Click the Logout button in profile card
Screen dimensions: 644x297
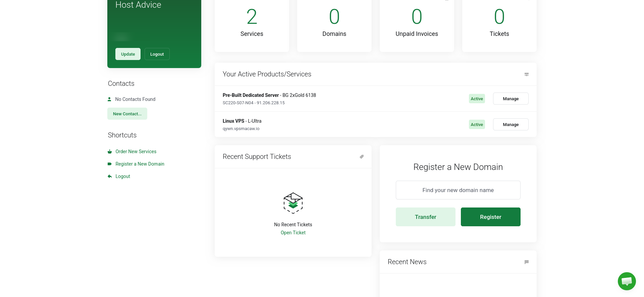[157, 54]
